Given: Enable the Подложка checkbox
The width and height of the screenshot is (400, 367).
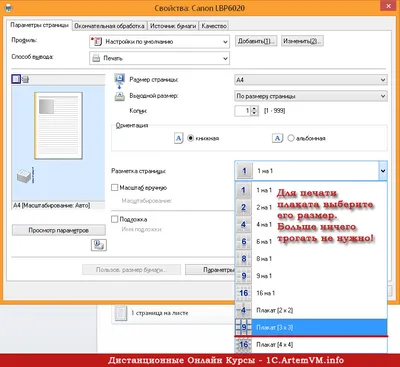Looking at the screenshot, I should pos(114,219).
